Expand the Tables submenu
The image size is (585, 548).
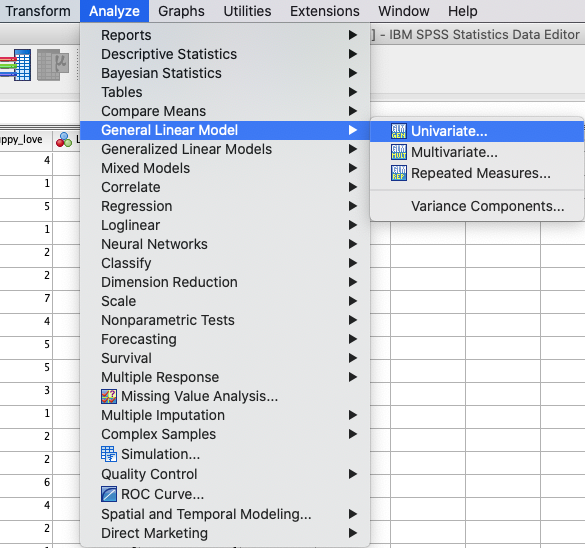(x=225, y=92)
